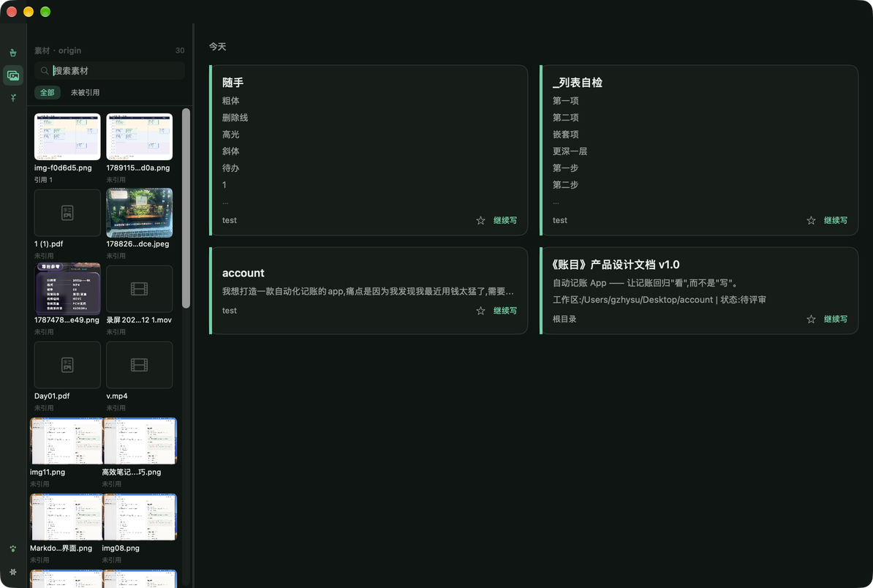Click the account card title
This screenshot has height=588, width=873.
[243, 273]
